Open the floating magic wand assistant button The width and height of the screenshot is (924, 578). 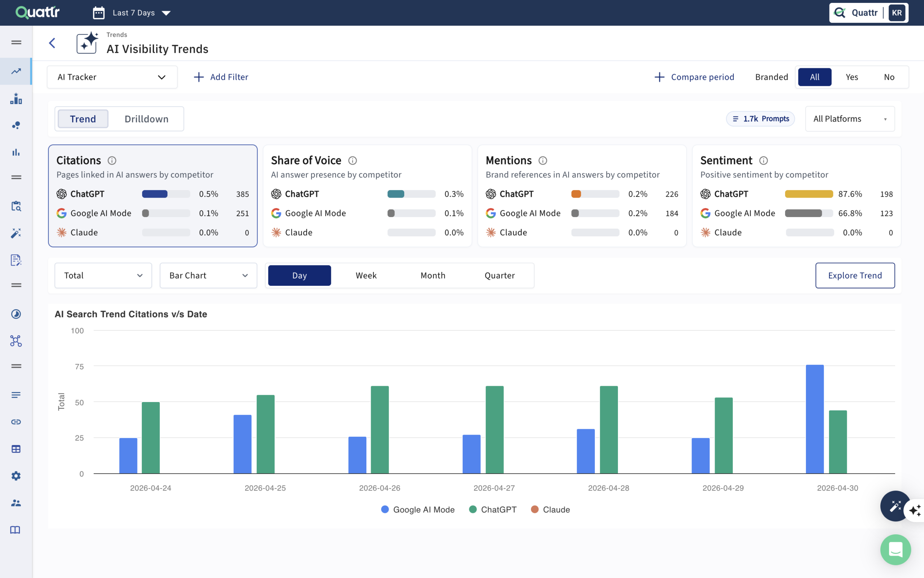point(895,506)
